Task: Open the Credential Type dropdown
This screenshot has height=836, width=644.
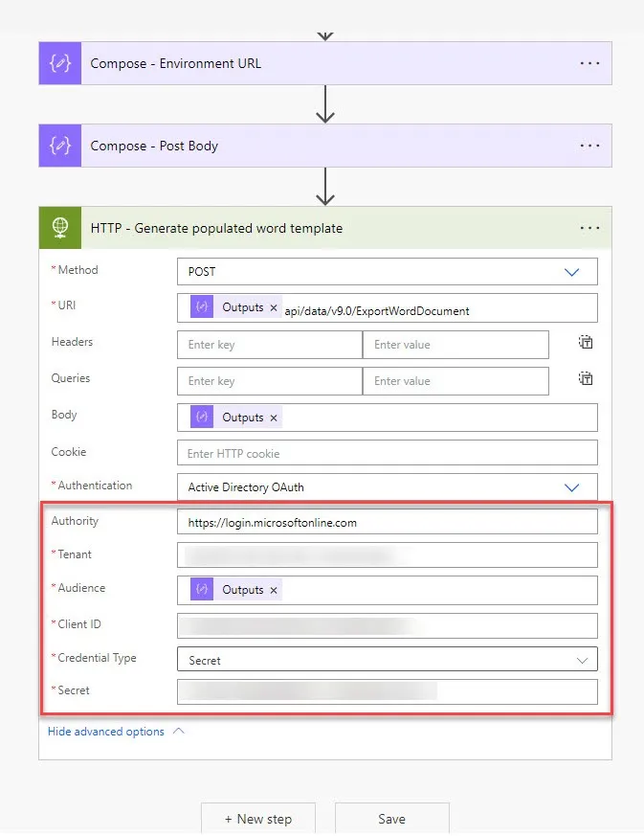Action: tap(388, 660)
